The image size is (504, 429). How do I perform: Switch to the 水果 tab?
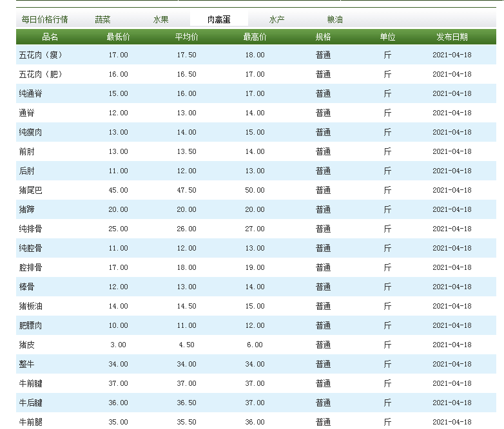pos(160,19)
